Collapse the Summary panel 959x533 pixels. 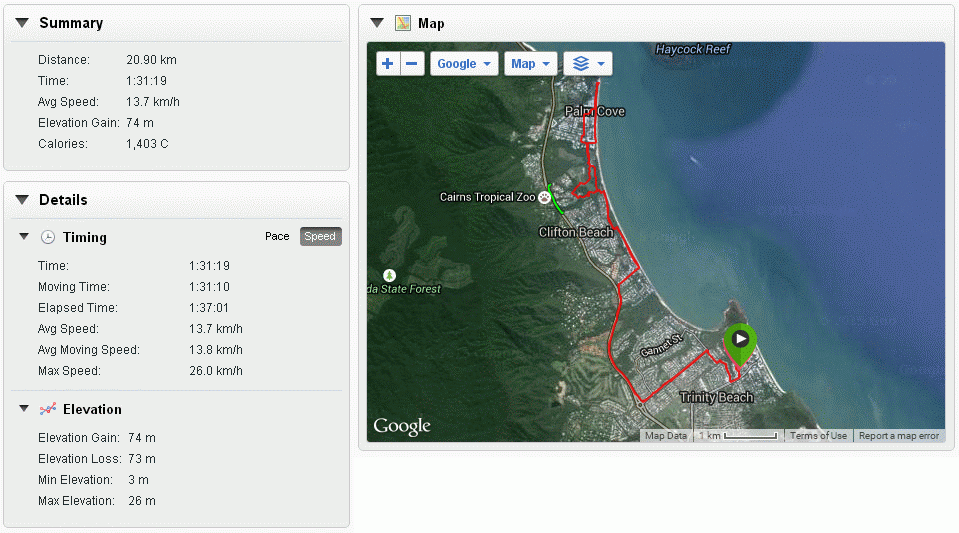(x=22, y=23)
